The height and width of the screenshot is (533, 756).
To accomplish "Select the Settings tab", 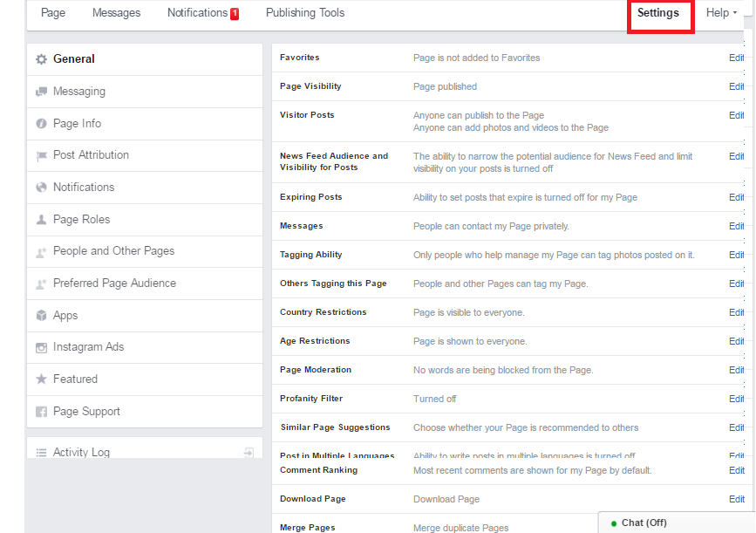I will [658, 13].
